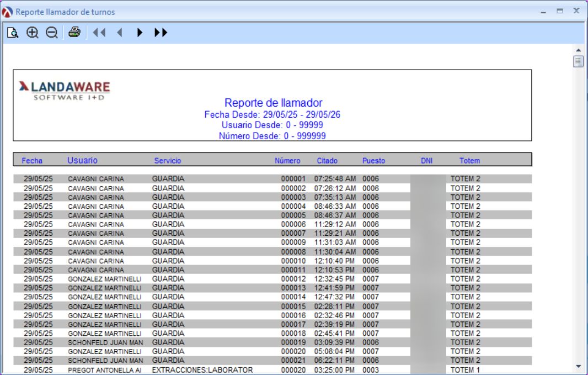This screenshot has height=375, width=588.
Task: Zoom in with the magnifier plus icon
Action: (33, 33)
